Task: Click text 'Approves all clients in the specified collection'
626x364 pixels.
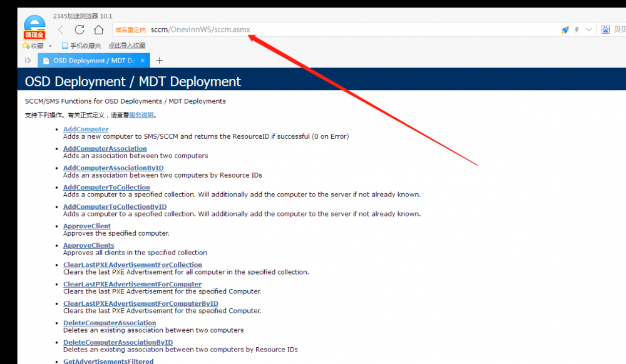Action: [135, 253]
